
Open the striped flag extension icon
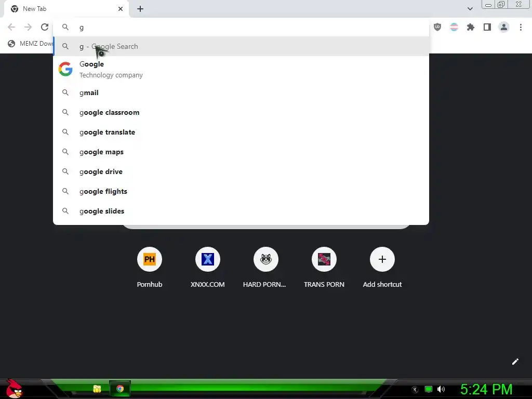[x=454, y=27]
